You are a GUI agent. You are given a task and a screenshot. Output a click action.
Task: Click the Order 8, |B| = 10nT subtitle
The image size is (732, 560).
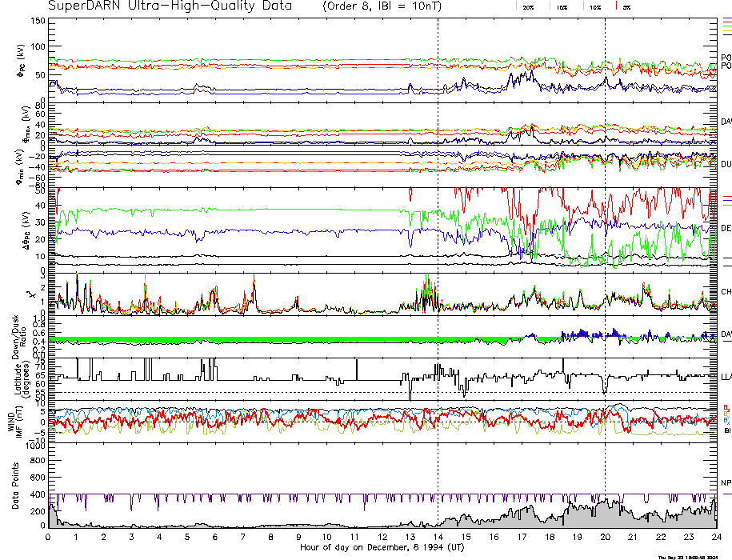385,6
